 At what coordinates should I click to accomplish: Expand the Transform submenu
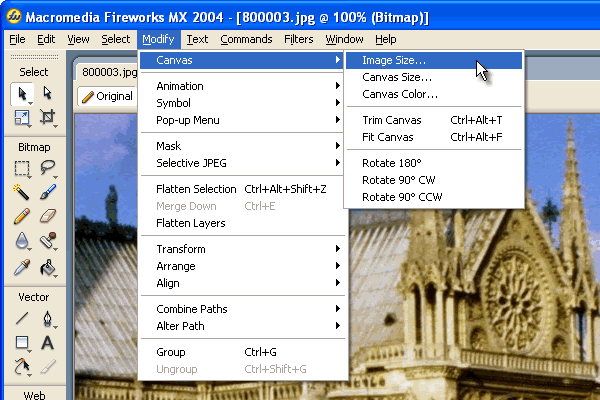[242, 249]
